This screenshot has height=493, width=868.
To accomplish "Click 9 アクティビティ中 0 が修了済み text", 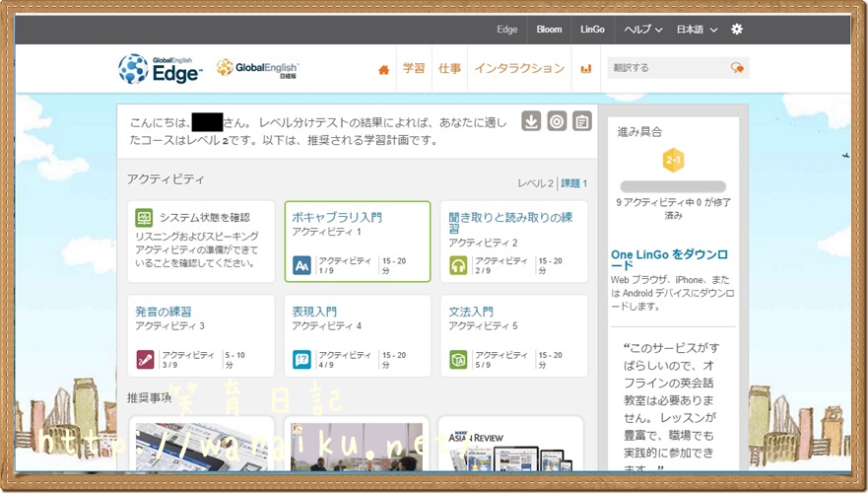I will click(x=673, y=208).
